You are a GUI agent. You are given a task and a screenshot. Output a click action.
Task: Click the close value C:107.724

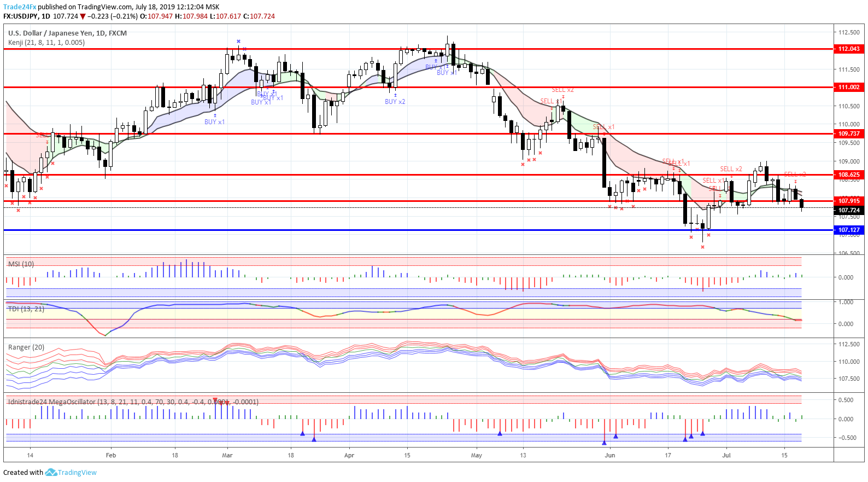(259, 16)
